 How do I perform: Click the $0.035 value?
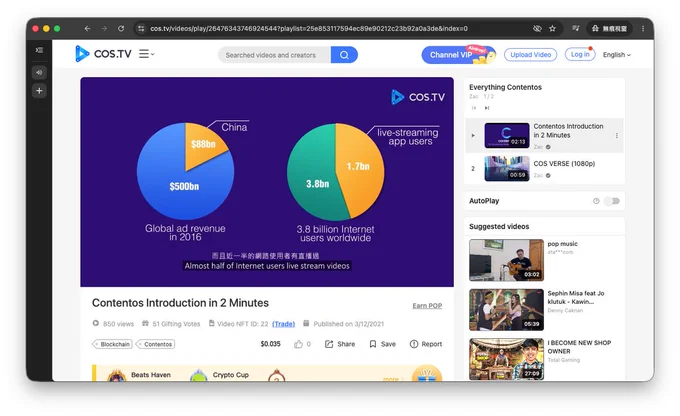click(271, 344)
